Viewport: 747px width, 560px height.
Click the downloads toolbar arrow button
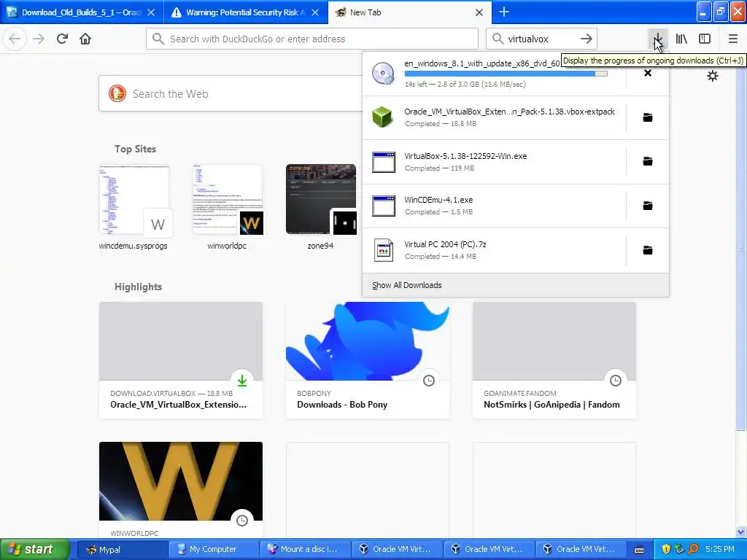click(x=657, y=39)
